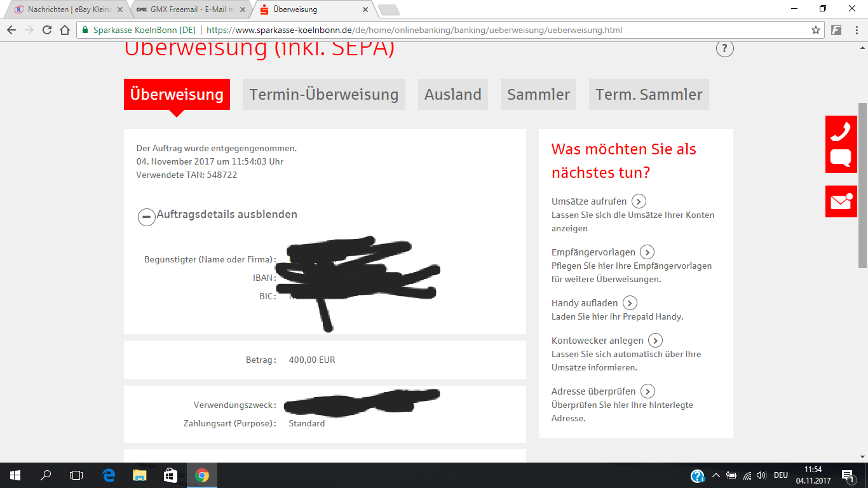Bookmark this page with the star icon

click(x=816, y=30)
